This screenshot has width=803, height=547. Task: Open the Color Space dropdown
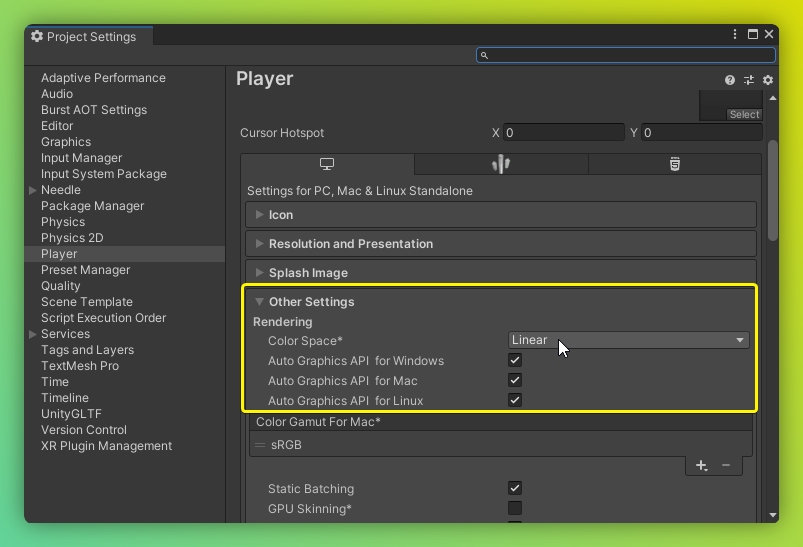coord(628,340)
